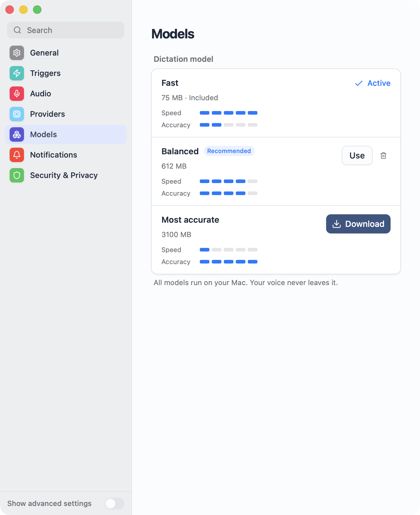Click the Notifications bell icon
The image size is (420, 515).
(17, 155)
